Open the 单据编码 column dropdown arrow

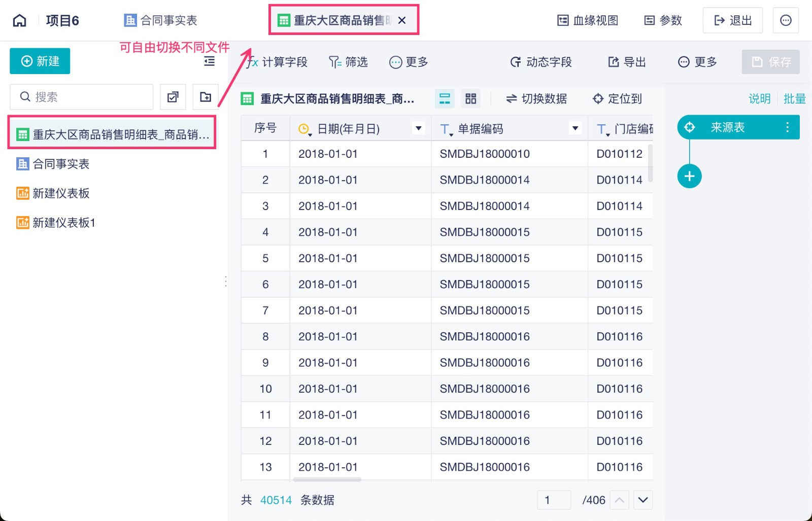coord(575,128)
